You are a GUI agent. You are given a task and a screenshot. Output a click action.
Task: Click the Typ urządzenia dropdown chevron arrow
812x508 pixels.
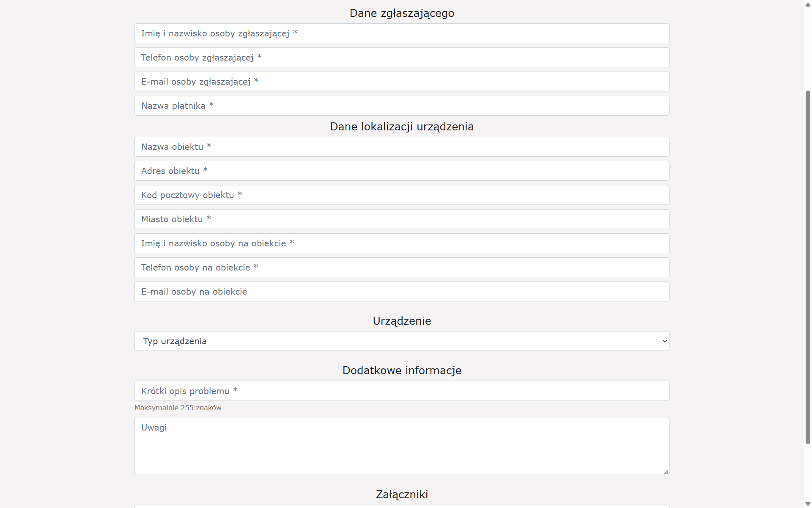664,341
